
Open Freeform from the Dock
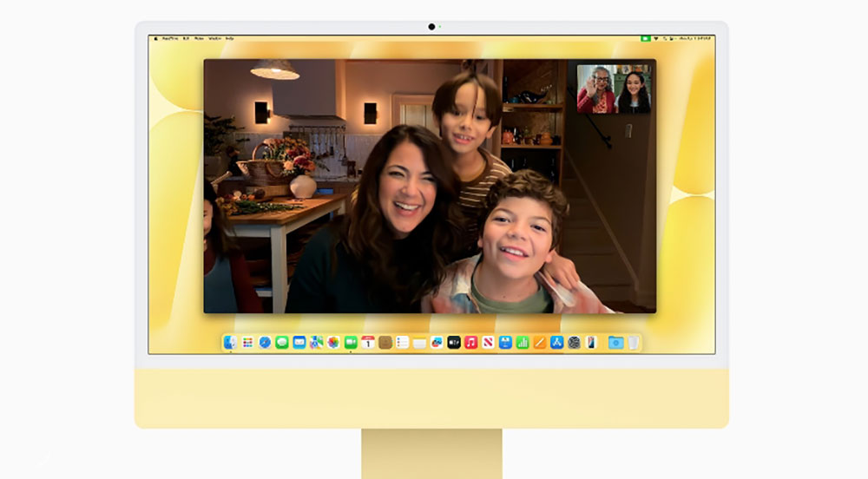coord(437,343)
